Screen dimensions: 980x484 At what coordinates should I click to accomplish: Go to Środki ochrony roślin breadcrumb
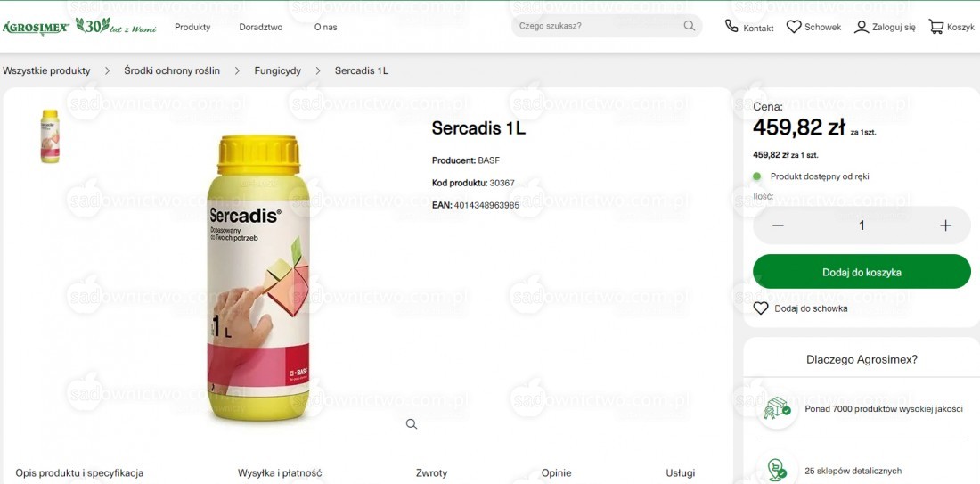click(x=172, y=70)
